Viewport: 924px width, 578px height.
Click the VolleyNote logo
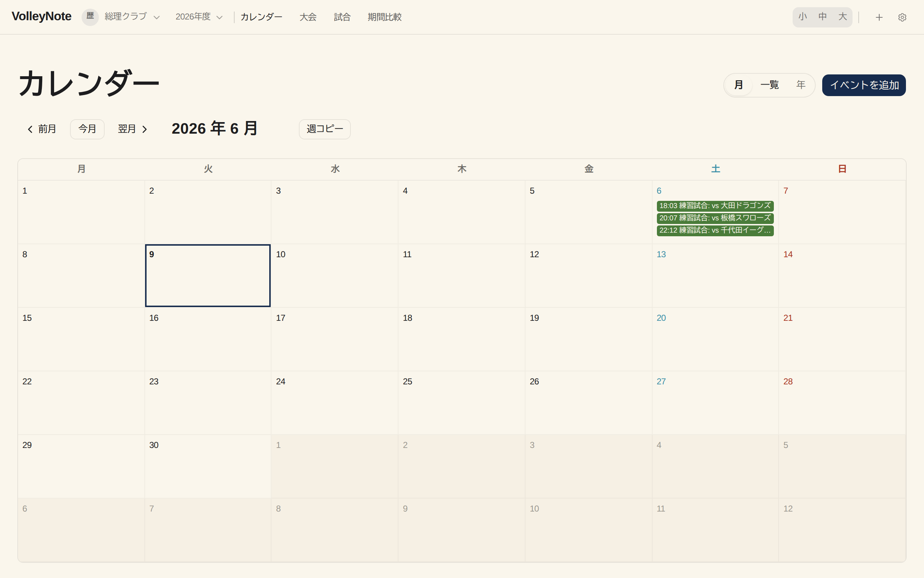click(x=42, y=17)
